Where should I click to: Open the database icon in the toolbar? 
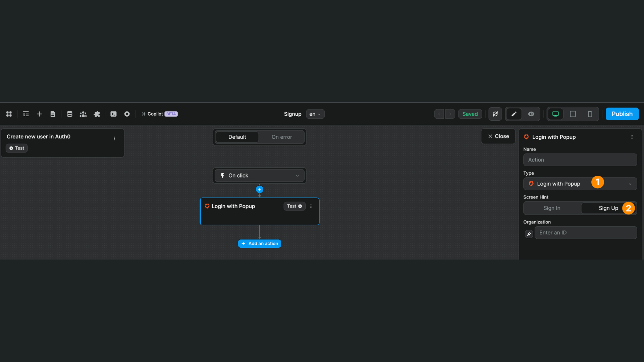click(x=69, y=114)
